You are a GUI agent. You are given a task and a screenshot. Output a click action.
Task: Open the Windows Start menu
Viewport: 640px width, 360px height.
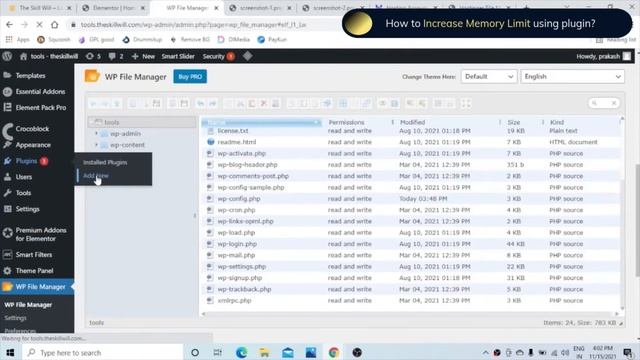(10, 353)
